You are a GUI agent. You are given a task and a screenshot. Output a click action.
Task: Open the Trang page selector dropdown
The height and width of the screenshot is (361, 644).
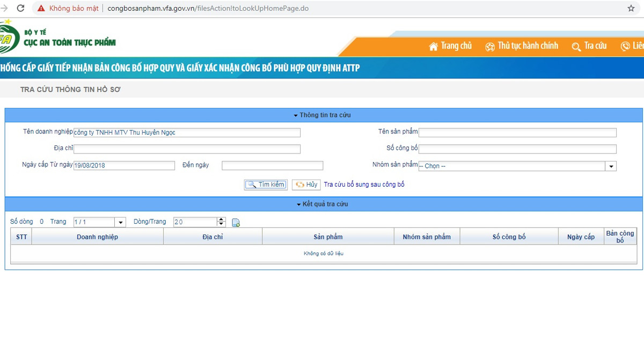[x=120, y=222]
